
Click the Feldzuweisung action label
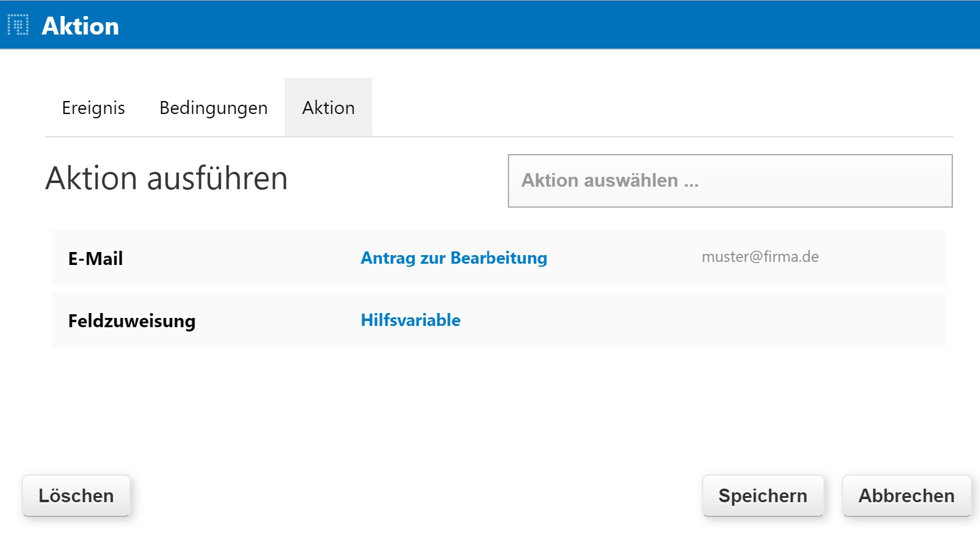[x=132, y=320]
